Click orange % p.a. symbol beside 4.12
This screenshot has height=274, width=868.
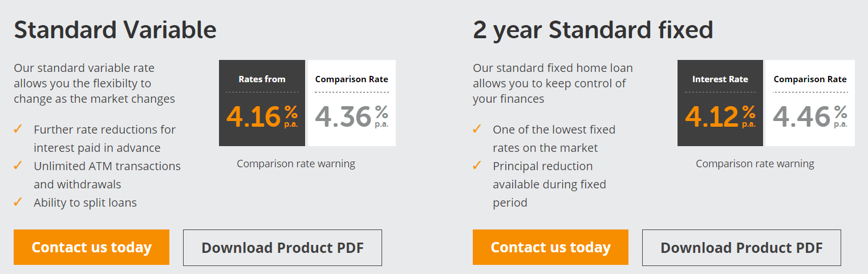point(749,116)
